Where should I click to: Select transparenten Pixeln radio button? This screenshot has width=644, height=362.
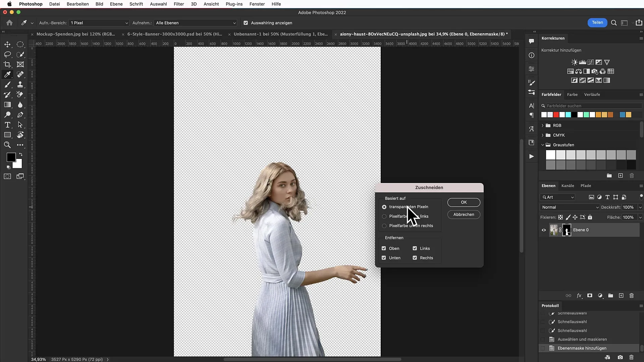[x=384, y=206]
